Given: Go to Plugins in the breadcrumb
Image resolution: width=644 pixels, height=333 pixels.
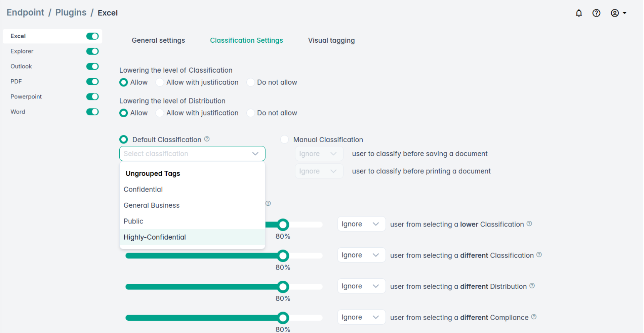Looking at the screenshot, I should coord(71,12).
